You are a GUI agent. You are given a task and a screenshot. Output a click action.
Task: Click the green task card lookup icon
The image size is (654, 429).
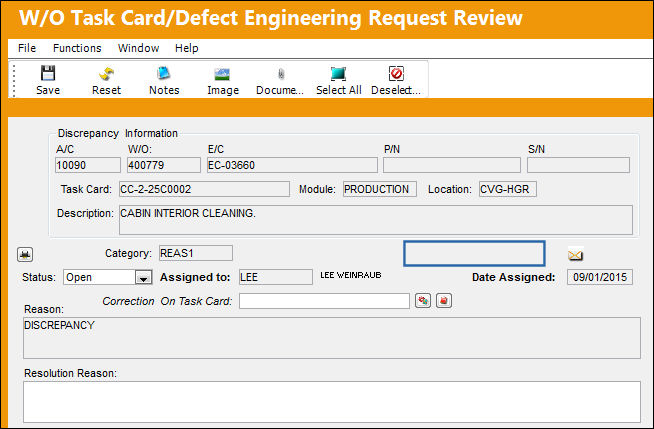423,301
